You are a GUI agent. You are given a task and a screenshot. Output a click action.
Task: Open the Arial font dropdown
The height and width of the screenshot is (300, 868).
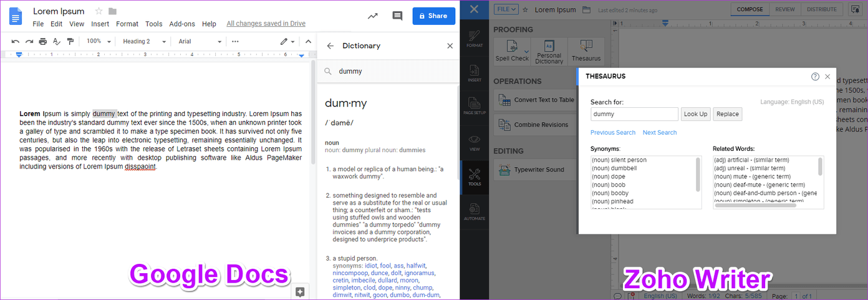click(200, 42)
